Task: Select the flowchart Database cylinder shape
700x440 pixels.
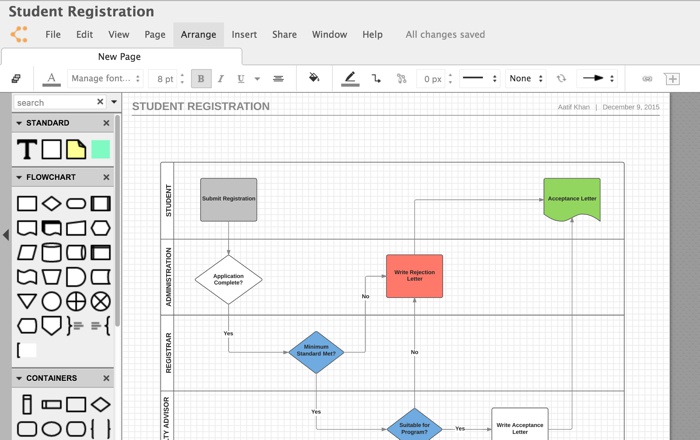Action: coord(51,253)
